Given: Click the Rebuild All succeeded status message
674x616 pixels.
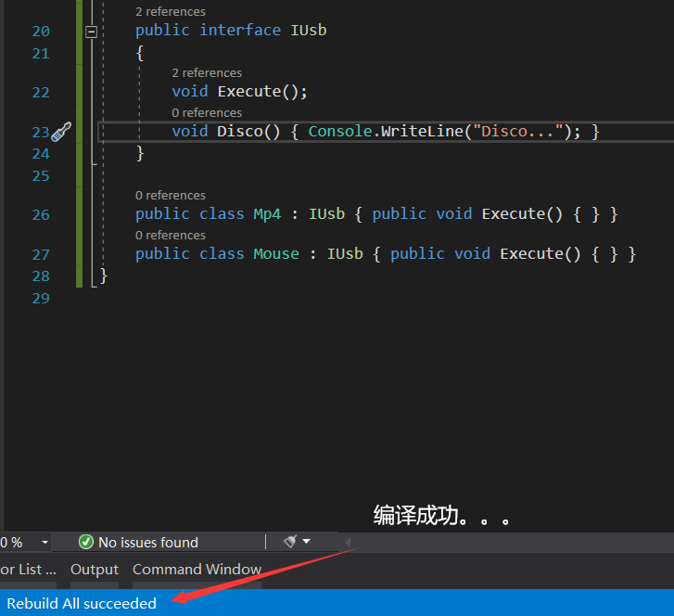Looking at the screenshot, I should point(82,603).
